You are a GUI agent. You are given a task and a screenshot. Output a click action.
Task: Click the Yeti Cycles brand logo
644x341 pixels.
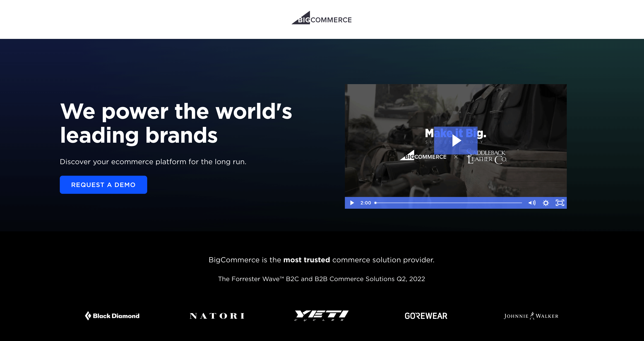click(x=322, y=315)
